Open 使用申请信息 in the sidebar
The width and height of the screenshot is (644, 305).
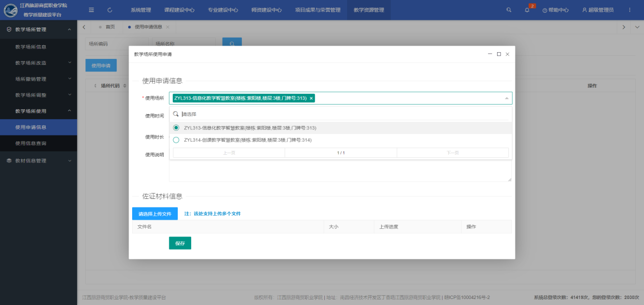coord(39,127)
